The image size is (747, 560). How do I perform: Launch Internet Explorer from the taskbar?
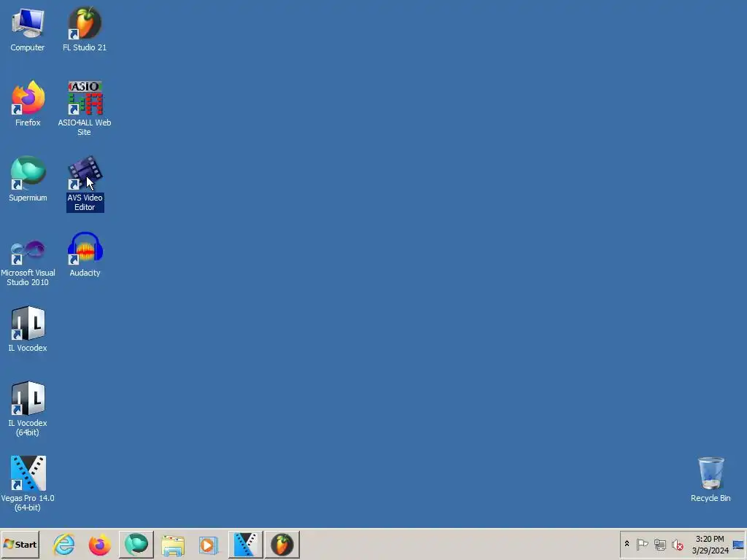(x=64, y=544)
